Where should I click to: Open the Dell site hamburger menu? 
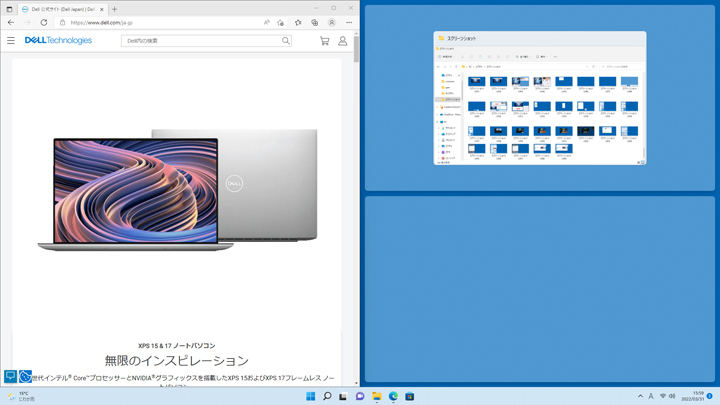11,40
